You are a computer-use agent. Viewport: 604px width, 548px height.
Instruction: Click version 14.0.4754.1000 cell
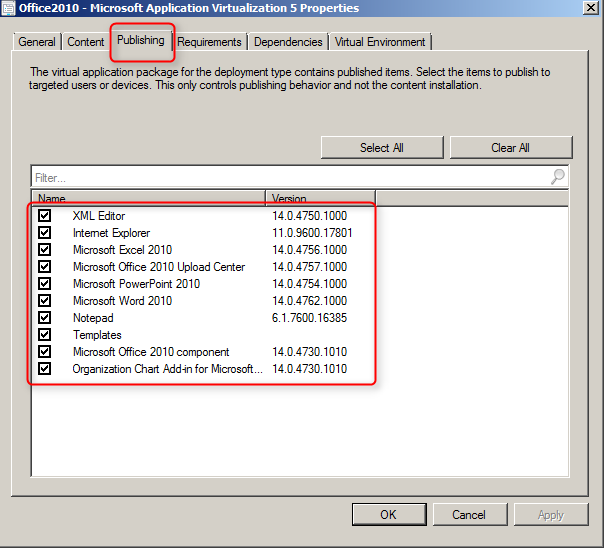click(310, 284)
